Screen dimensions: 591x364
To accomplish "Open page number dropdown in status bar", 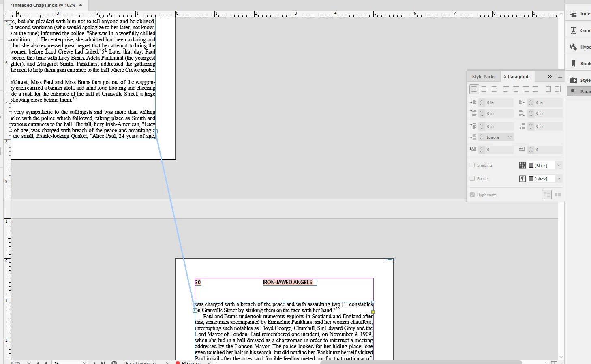I will click(84, 362).
